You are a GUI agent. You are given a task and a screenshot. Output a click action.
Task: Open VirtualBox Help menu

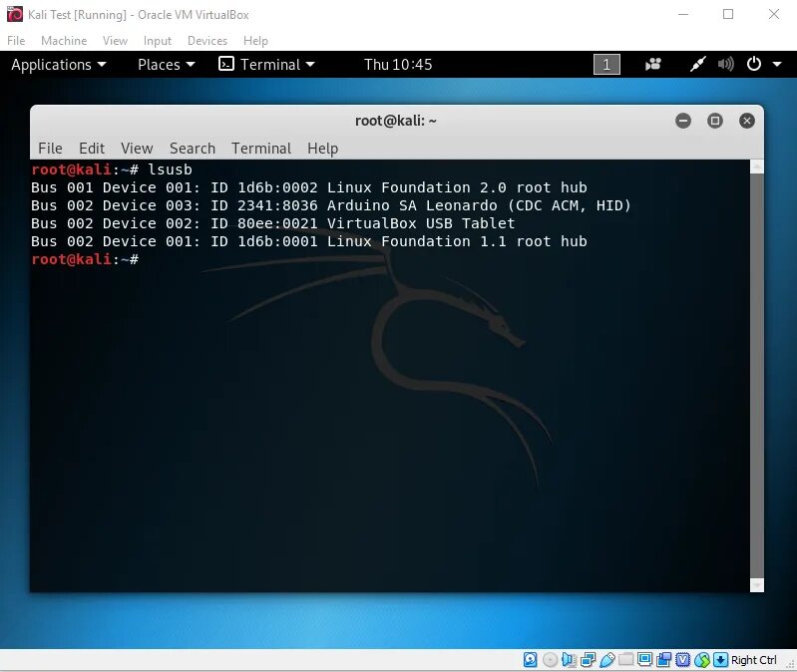tap(255, 41)
